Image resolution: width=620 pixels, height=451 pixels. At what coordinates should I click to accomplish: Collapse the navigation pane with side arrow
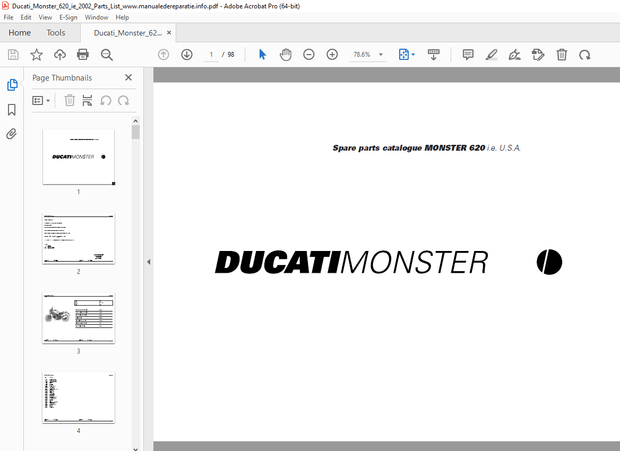[x=149, y=262]
